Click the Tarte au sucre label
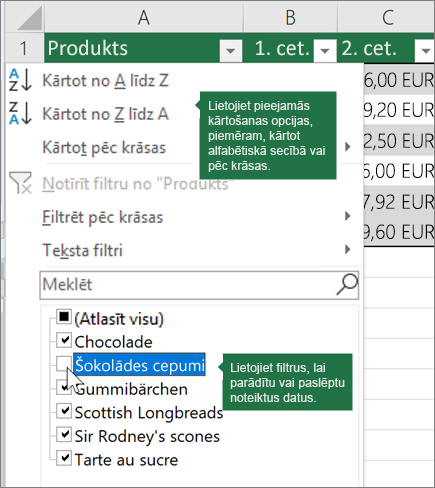The image size is (435, 488). click(126, 460)
